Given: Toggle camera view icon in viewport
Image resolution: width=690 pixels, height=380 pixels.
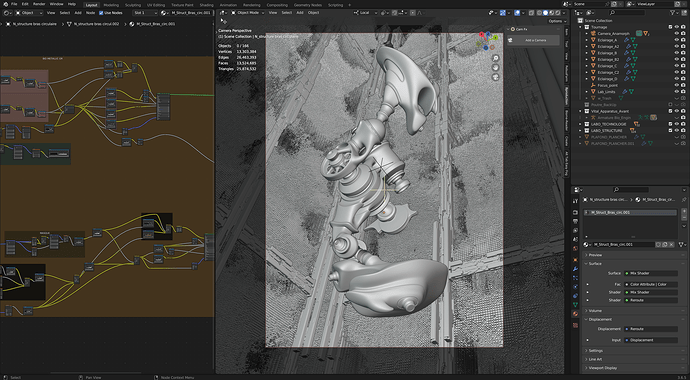Looking at the screenshot, I should 495,77.
